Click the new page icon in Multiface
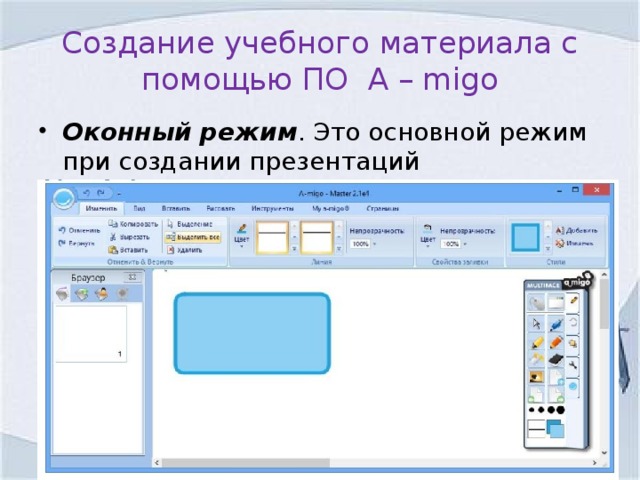Viewport: 640px width, 480px height. [x=556, y=377]
